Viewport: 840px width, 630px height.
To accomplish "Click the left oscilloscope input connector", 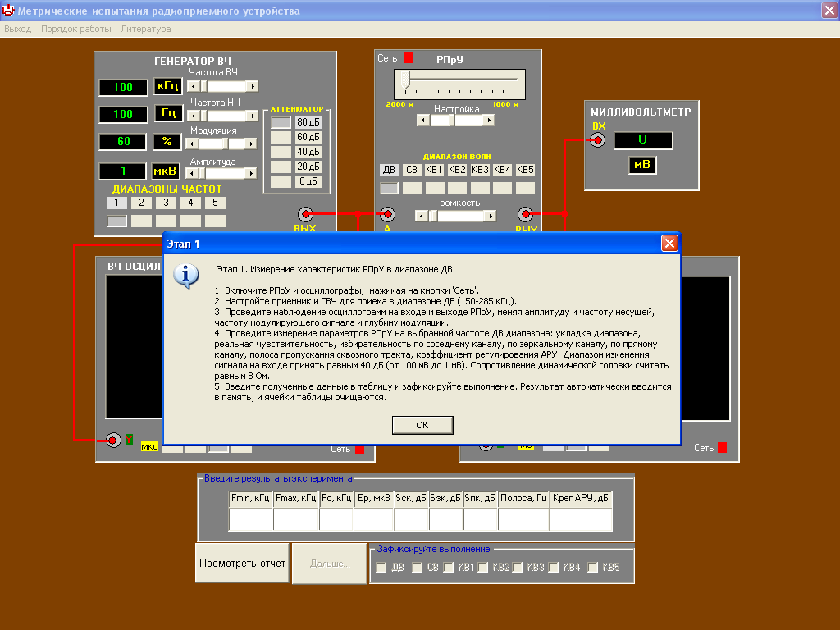I will pos(113,441).
